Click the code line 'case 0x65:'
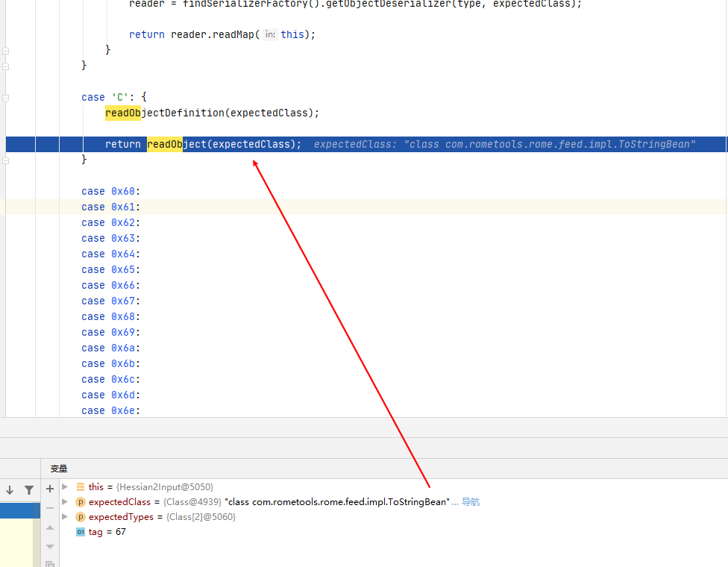This screenshot has height=567, width=728. point(110,270)
